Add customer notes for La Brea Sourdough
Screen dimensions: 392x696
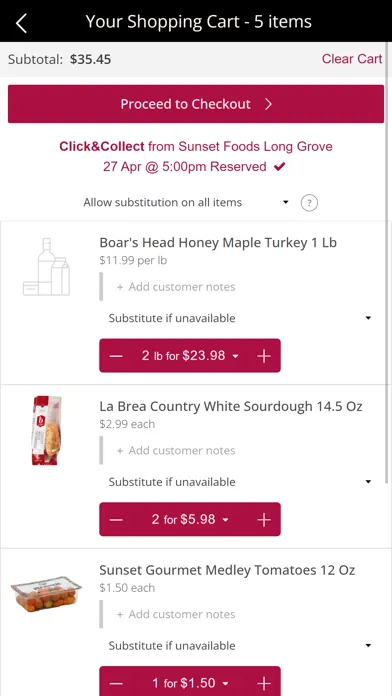click(176, 451)
